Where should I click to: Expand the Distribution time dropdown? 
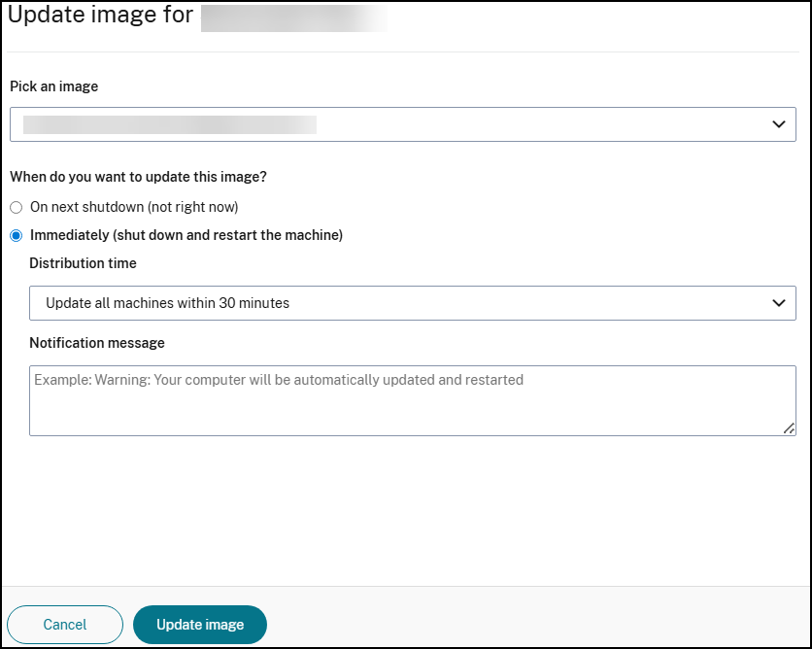pyautogui.click(x=412, y=303)
